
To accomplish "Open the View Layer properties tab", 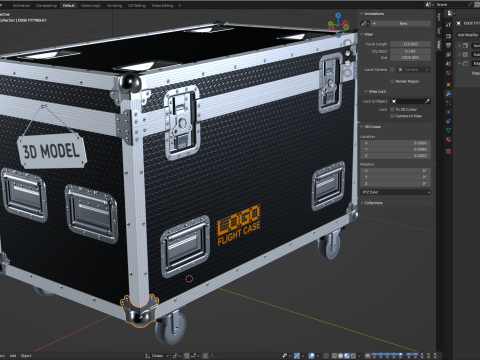I will 449,54.
